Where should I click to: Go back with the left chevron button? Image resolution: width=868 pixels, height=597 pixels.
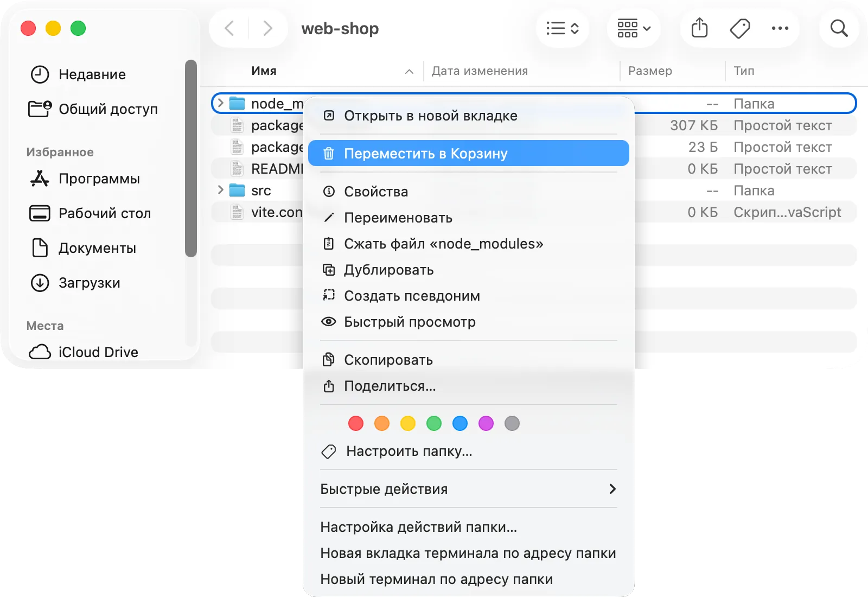229,28
